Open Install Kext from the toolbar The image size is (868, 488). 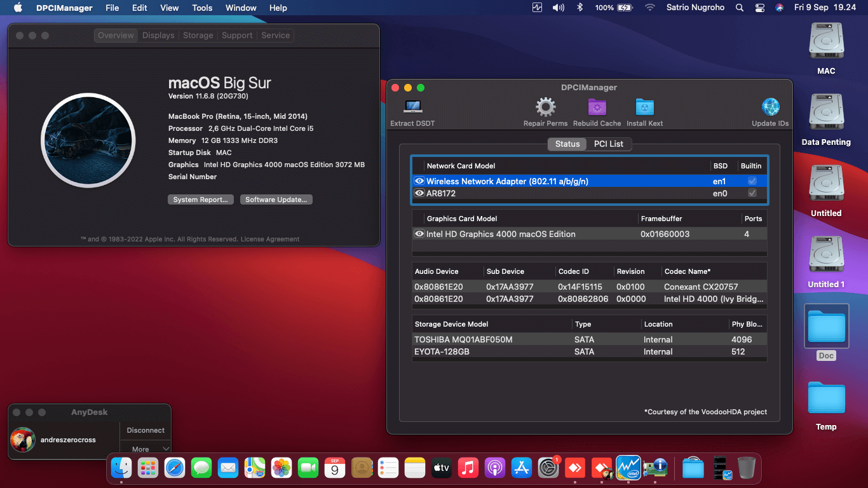pos(644,107)
